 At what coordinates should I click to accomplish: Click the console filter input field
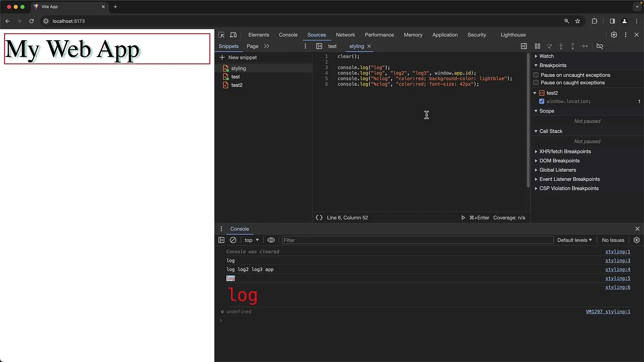(418, 240)
